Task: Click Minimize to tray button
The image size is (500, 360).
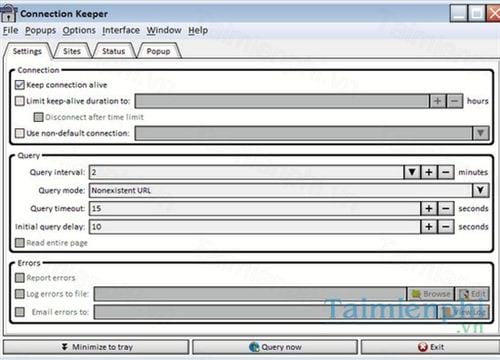Action: [x=96, y=347]
